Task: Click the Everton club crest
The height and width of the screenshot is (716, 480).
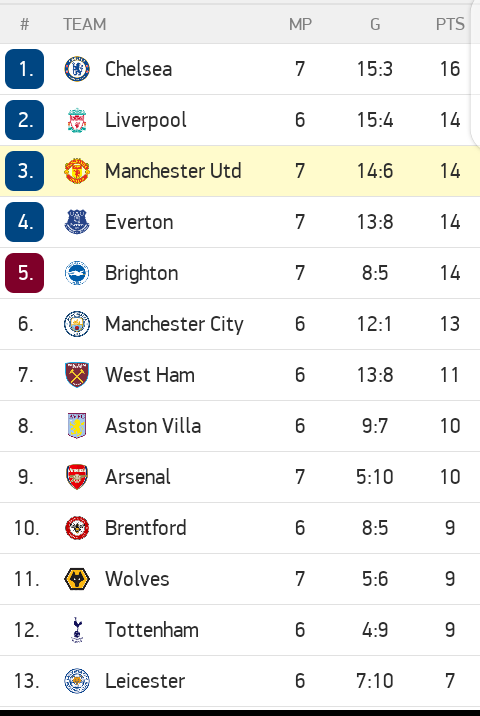Action: click(x=77, y=222)
